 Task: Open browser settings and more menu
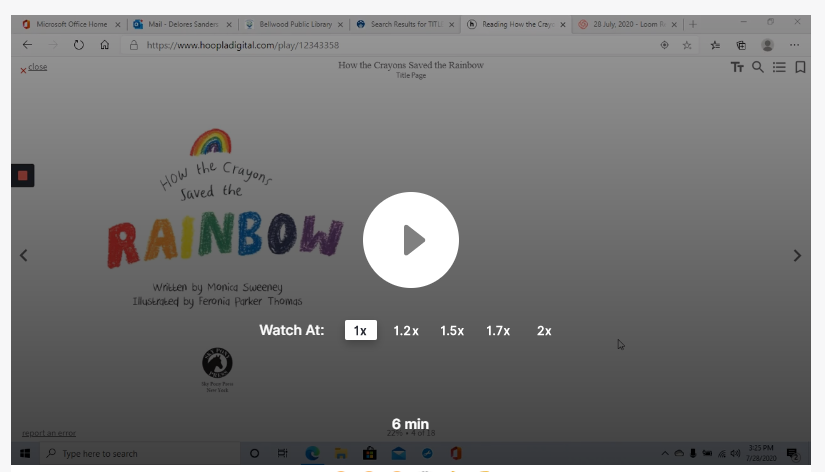coord(794,45)
